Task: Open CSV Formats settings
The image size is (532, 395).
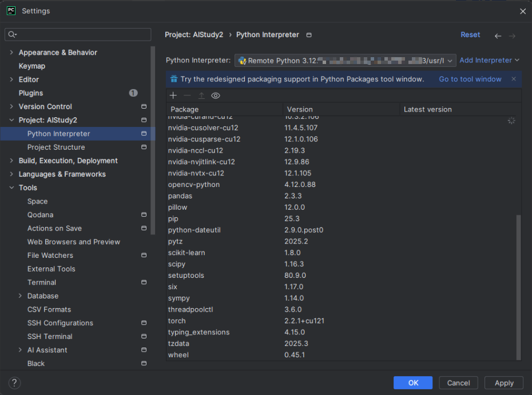Action: pyautogui.click(x=49, y=310)
